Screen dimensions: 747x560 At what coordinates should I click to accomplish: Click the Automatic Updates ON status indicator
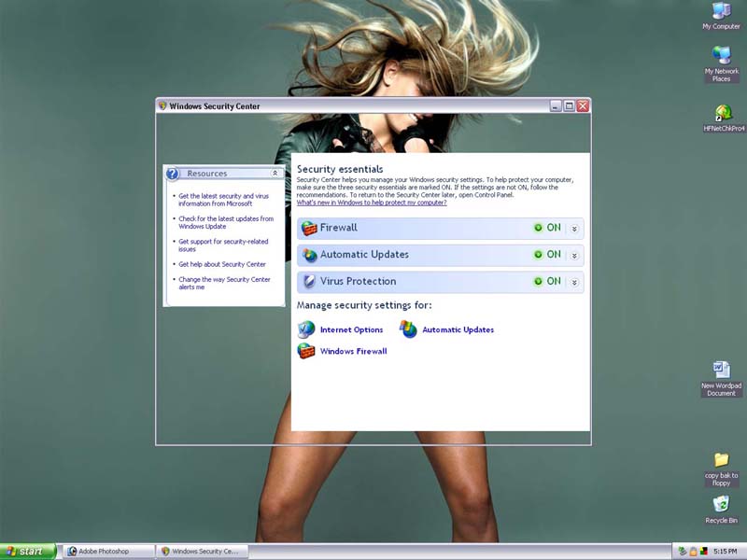tap(547, 254)
